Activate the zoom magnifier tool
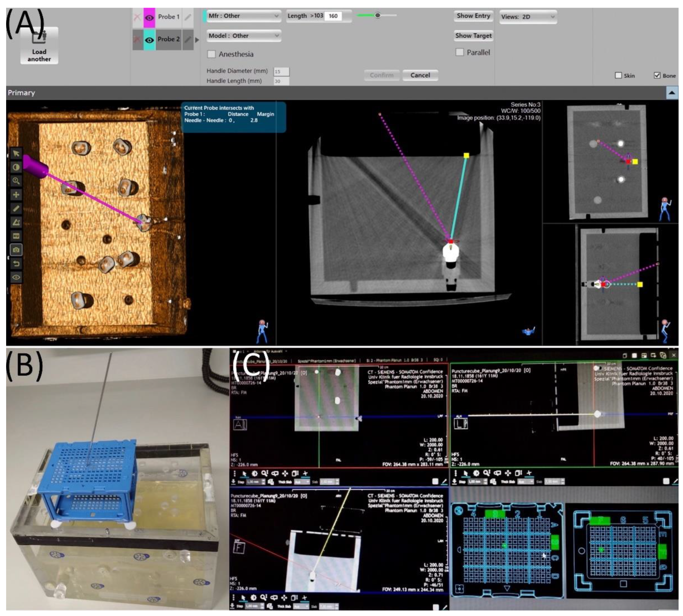This screenshot has height=616, width=683. 16,181
